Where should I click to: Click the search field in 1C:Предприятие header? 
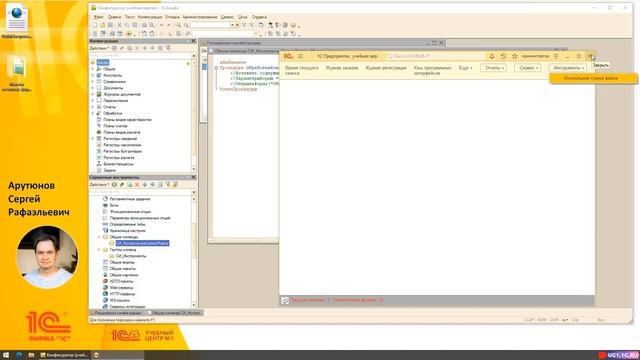pos(435,56)
